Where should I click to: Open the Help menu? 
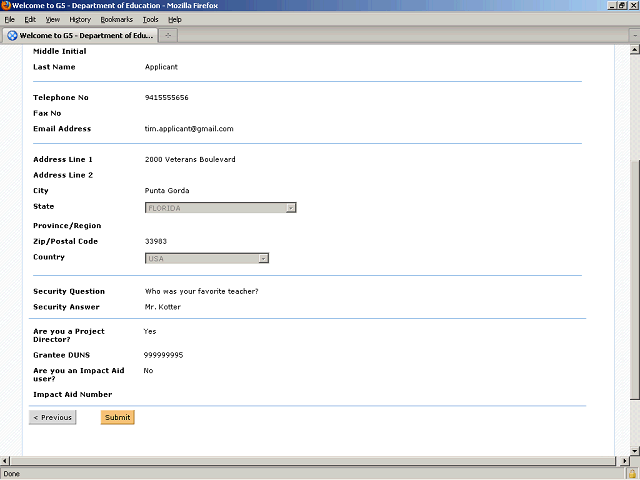175,20
